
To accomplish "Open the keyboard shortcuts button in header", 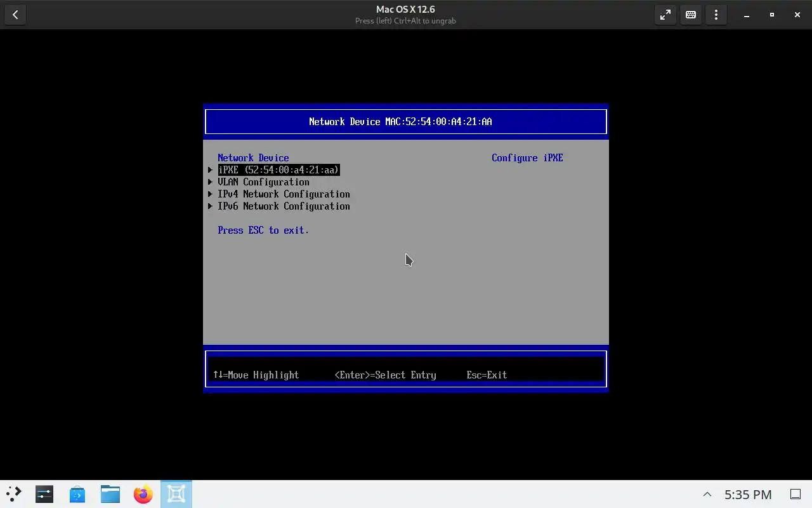I will pyautogui.click(x=691, y=15).
